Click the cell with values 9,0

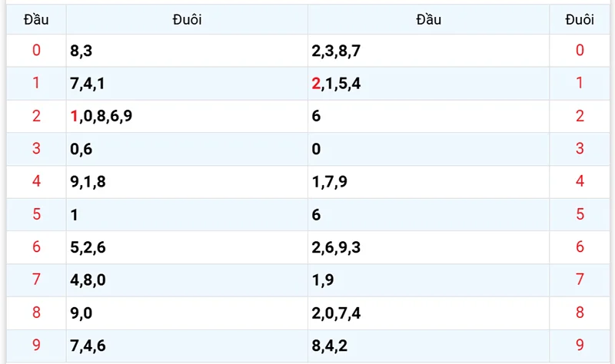(81, 313)
